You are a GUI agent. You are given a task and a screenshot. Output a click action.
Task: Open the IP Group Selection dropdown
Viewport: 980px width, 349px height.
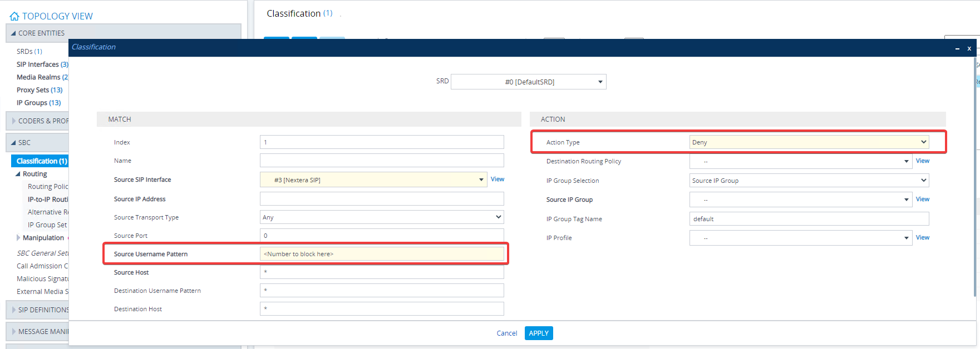(809, 181)
